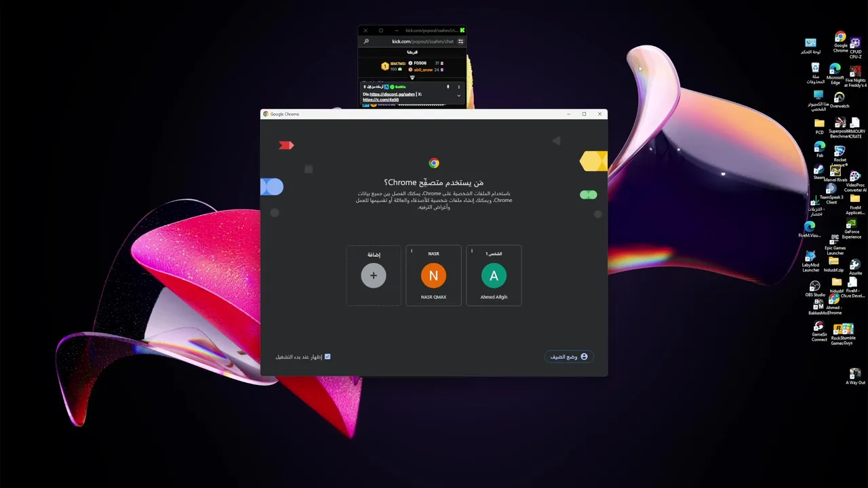Maximize the Google Chrome profile picker window
Screen dimensions: 868x488
point(584,114)
